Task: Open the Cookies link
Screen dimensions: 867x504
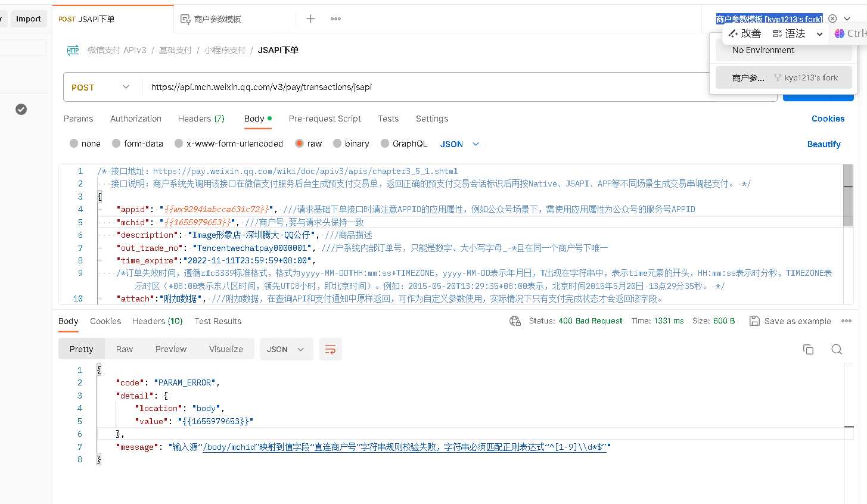Action: pyautogui.click(x=828, y=119)
